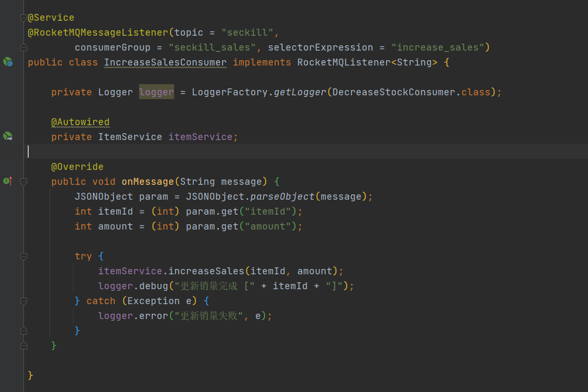Viewport: 588px width, 392px height.
Task: Click the selectorExpression attribute name
Action: pos(321,47)
